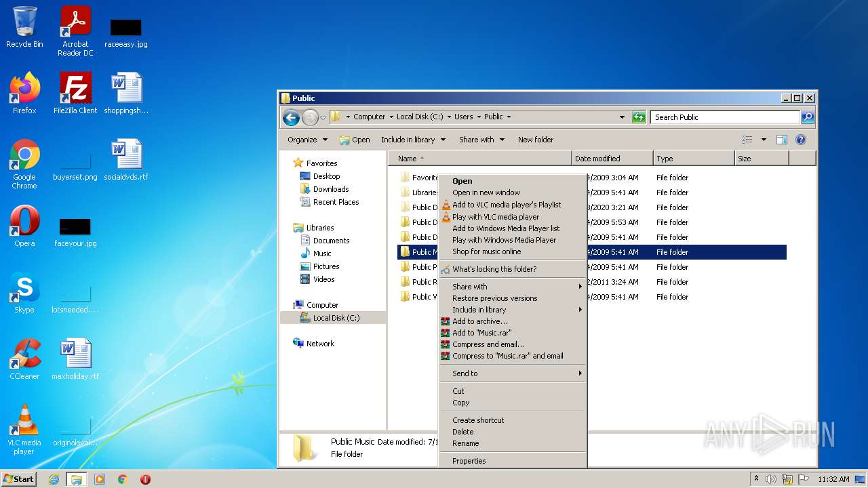The width and height of the screenshot is (868, 488).
Task: Click the search magnifier icon
Action: pos(807,117)
